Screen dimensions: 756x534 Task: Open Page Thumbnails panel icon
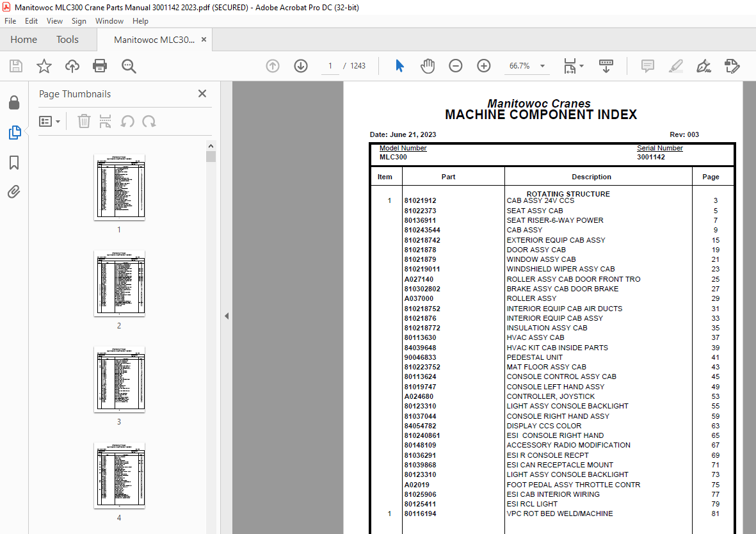click(x=15, y=132)
